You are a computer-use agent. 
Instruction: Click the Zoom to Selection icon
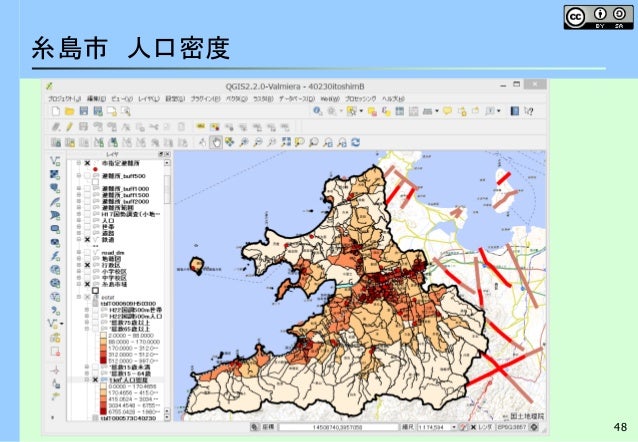click(300, 142)
